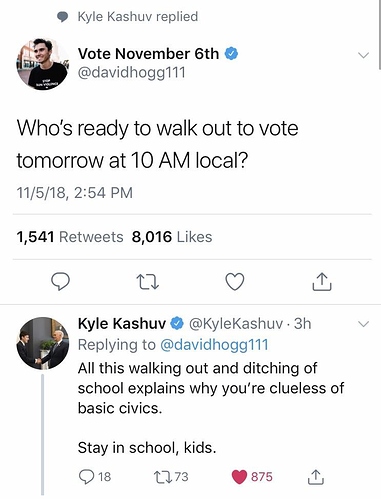View the list of 8,016 Likes
The image size is (381, 499).
pos(172,237)
